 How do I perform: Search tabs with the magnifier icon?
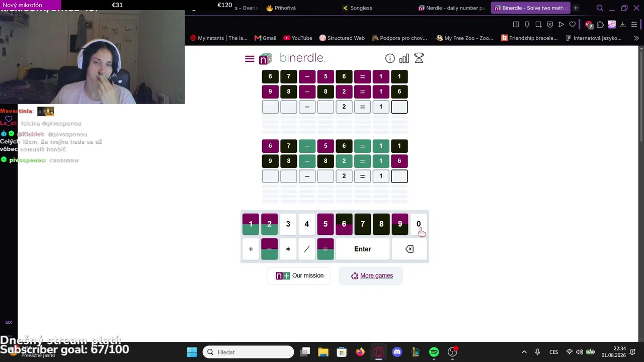[600, 8]
